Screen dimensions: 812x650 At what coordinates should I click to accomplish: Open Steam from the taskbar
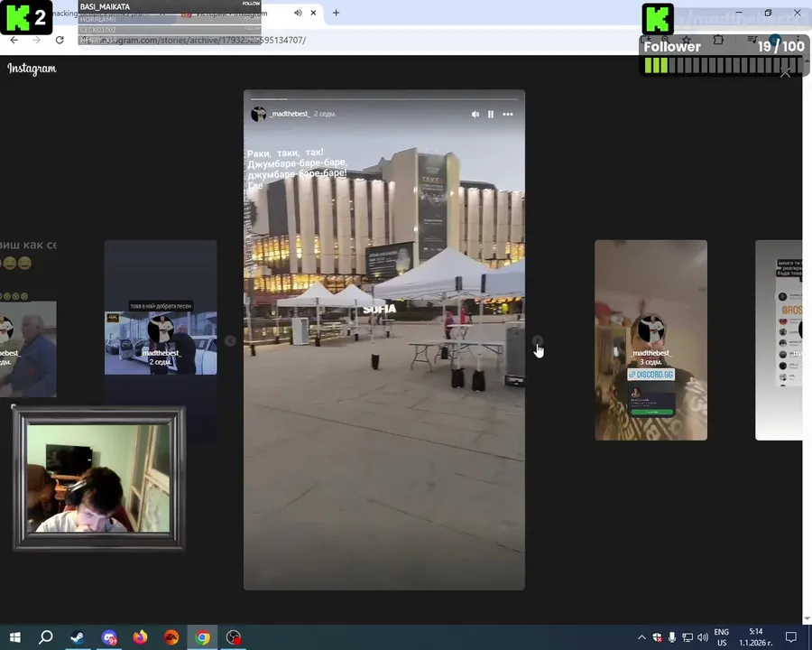(x=78, y=637)
